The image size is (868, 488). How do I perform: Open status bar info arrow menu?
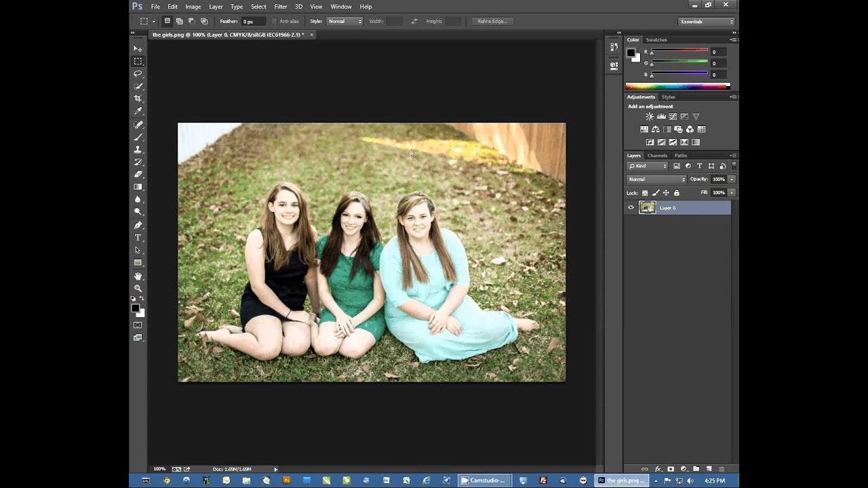(275, 469)
